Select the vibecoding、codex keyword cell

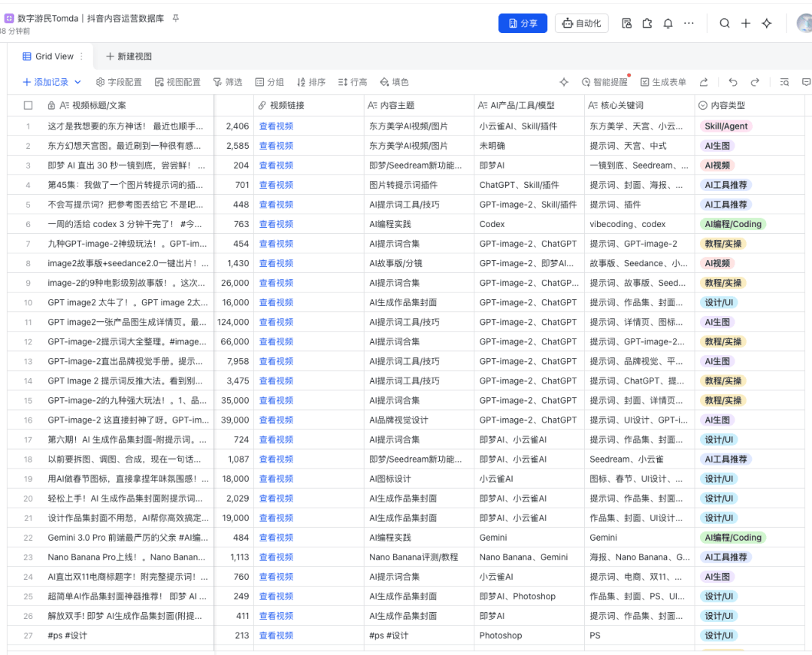(640, 224)
